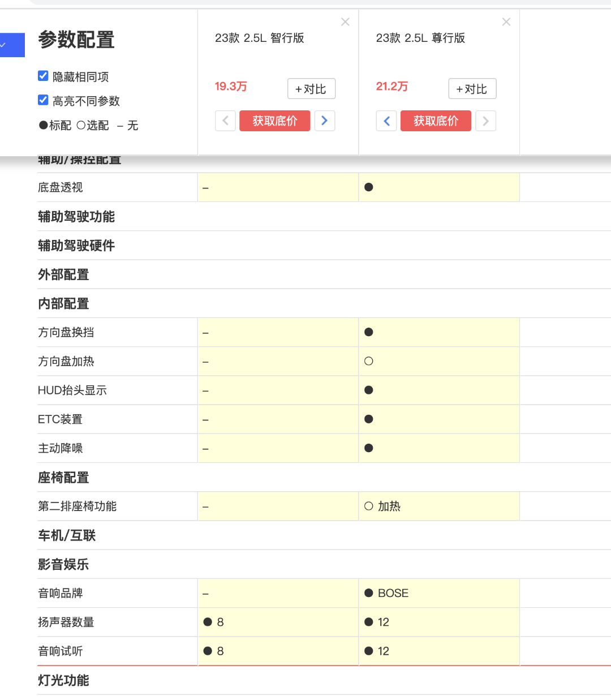Add 智行版 to comparison with +对比

click(311, 89)
